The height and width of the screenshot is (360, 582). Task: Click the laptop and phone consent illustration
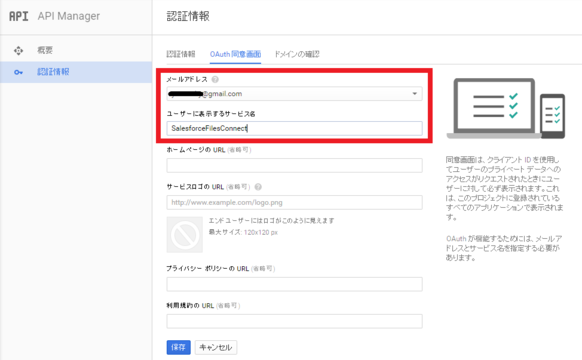(506, 108)
